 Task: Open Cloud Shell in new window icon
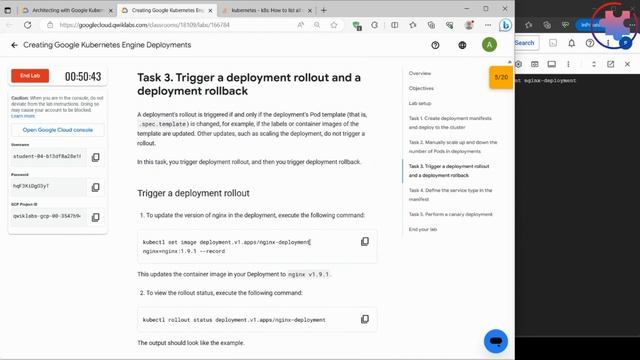tap(611, 64)
